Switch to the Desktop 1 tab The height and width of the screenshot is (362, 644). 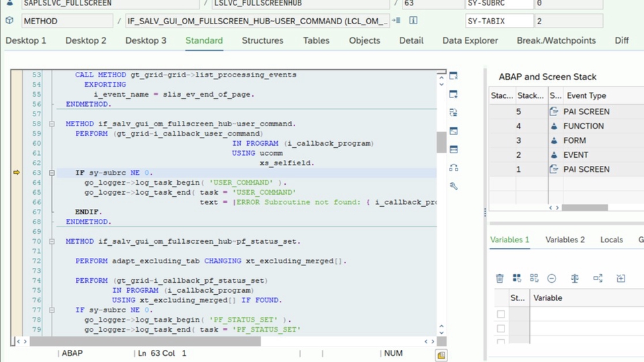[26, 40]
